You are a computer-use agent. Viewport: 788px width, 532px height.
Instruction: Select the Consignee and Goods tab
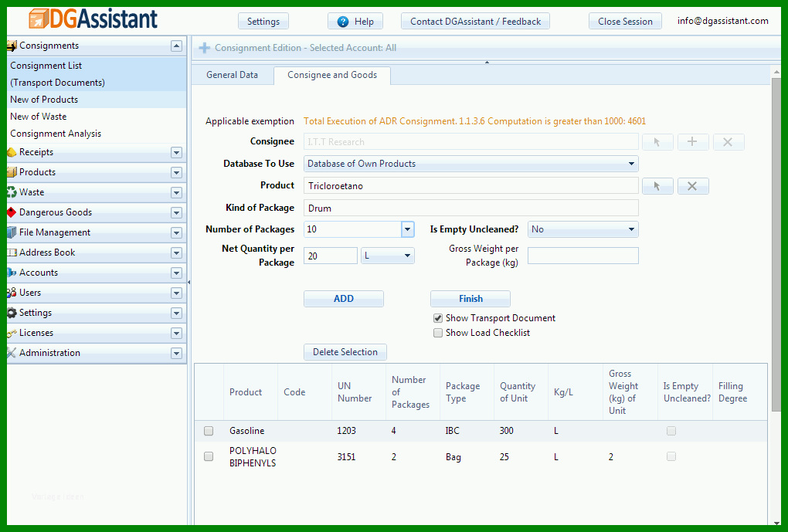click(x=332, y=75)
